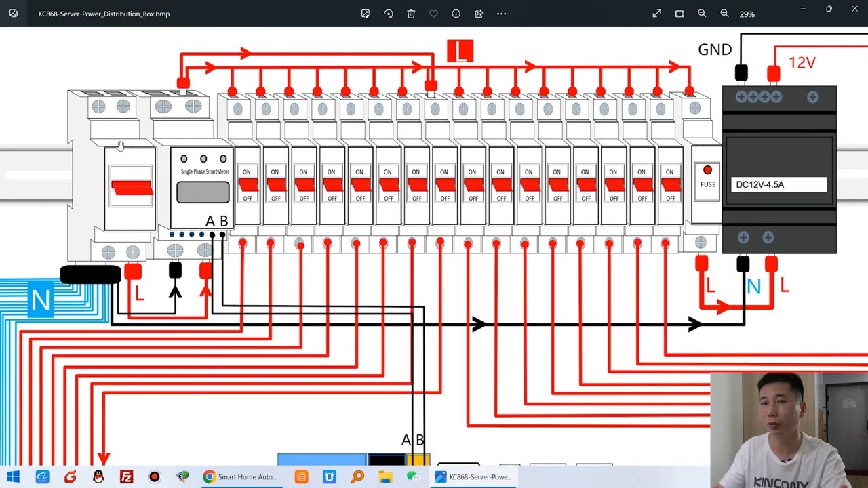
Task: Click the Photos app icon beside the file name
Action: point(14,13)
